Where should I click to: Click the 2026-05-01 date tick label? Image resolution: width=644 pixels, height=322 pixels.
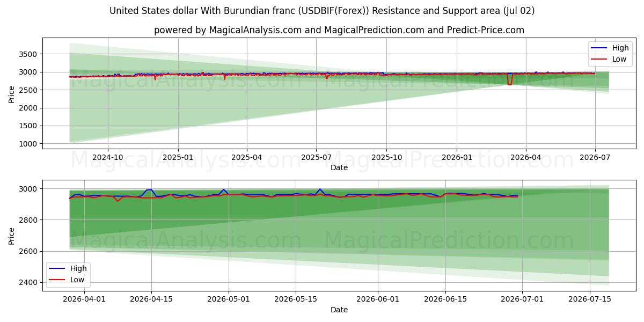(x=229, y=299)
